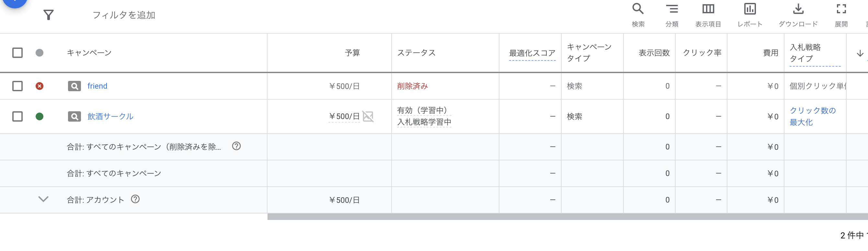Open the friend campaign link
Viewport: 868px width, 251px height.
[97, 86]
